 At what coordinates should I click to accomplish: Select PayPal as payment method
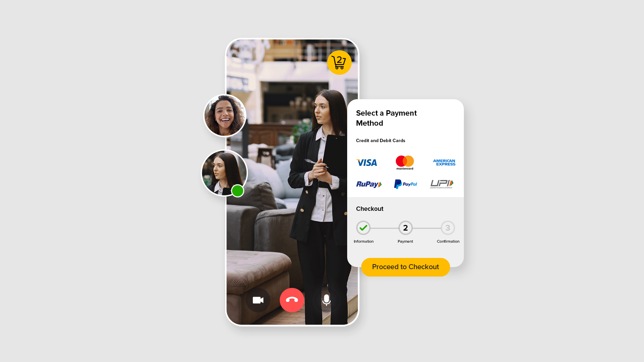click(405, 183)
